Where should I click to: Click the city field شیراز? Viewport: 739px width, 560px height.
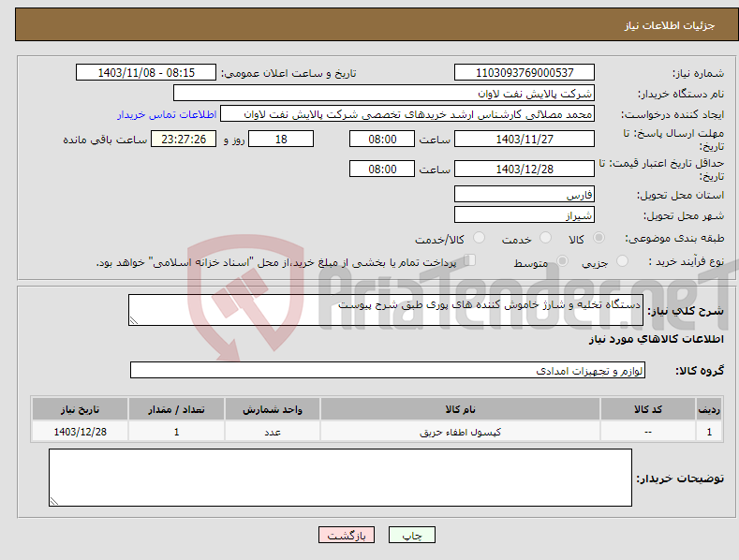[525, 215]
